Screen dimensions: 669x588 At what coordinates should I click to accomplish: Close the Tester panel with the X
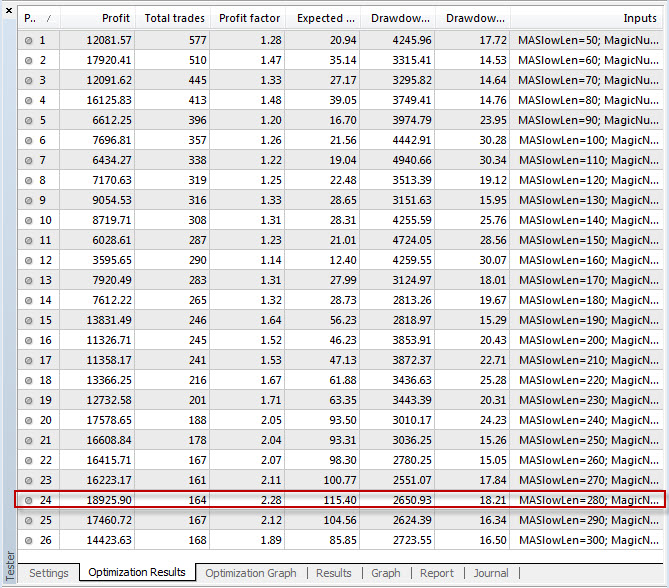coord(9,10)
